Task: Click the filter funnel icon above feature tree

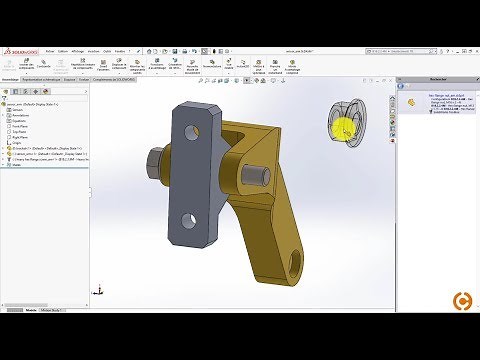Action: coord(4,98)
